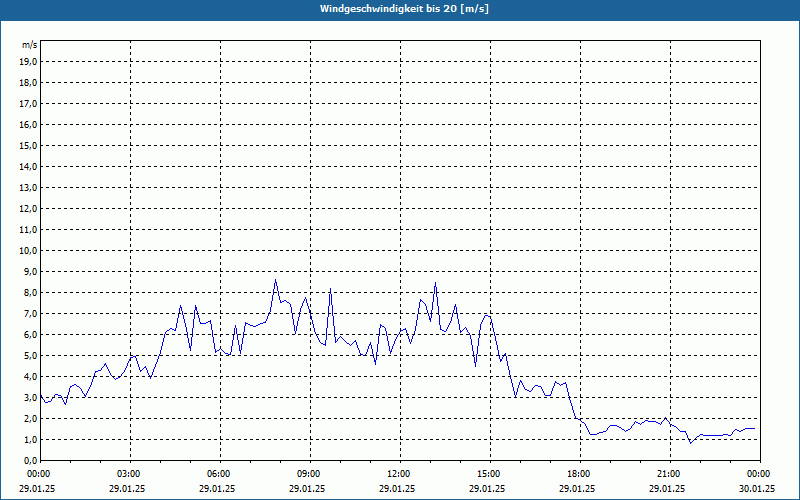Select the 29.01.25 date under 06:00
The height and width of the screenshot is (500, 800).
(x=217, y=488)
